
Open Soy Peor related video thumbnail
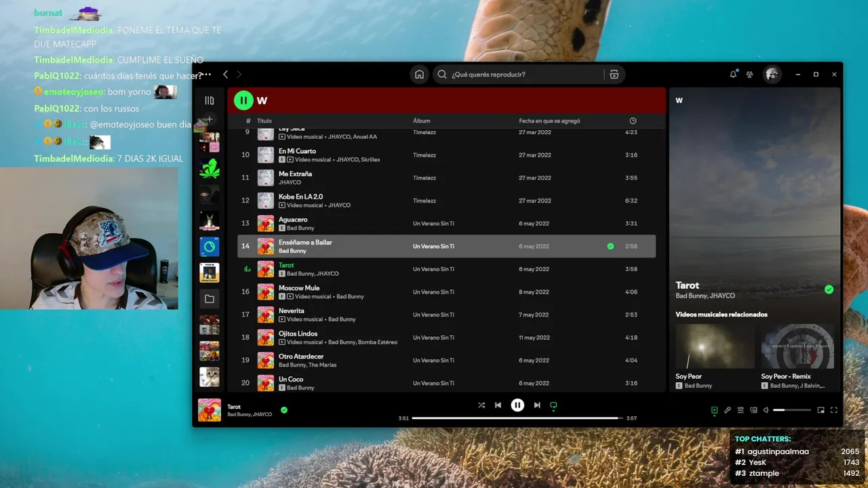coord(715,346)
